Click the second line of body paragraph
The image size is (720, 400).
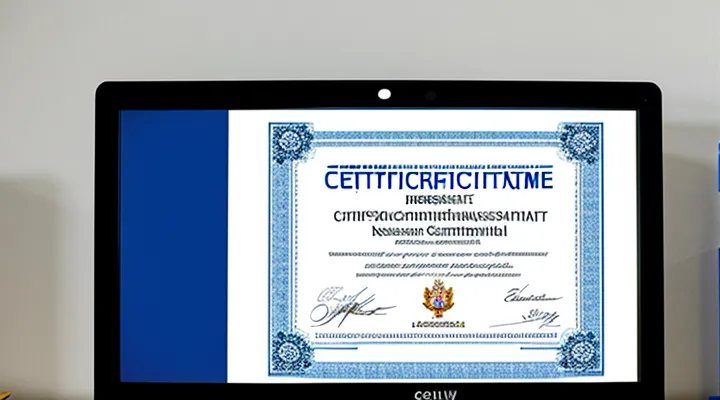[436, 268]
